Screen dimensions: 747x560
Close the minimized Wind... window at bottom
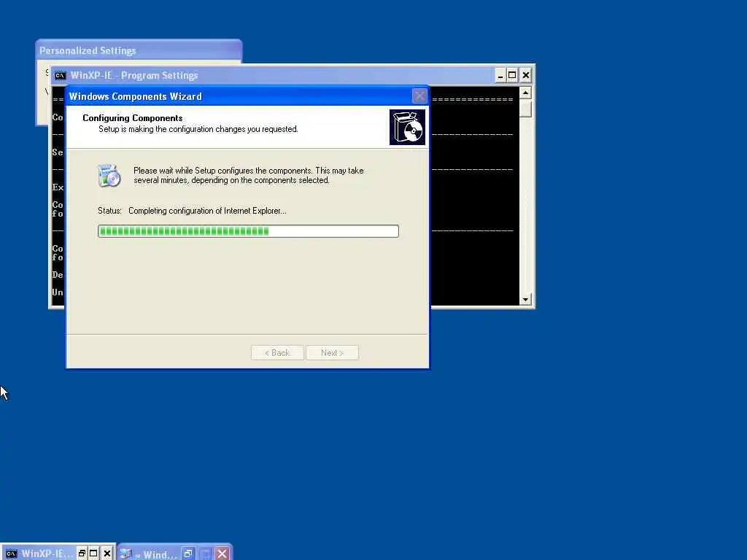click(222, 554)
